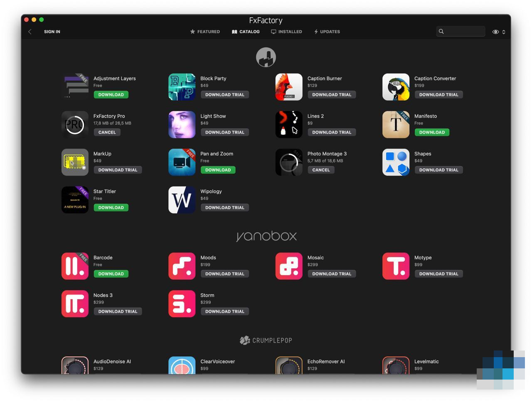Screen dimensions: 532x402
Task: Click the Light Show face icon
Action: (182, 125)
